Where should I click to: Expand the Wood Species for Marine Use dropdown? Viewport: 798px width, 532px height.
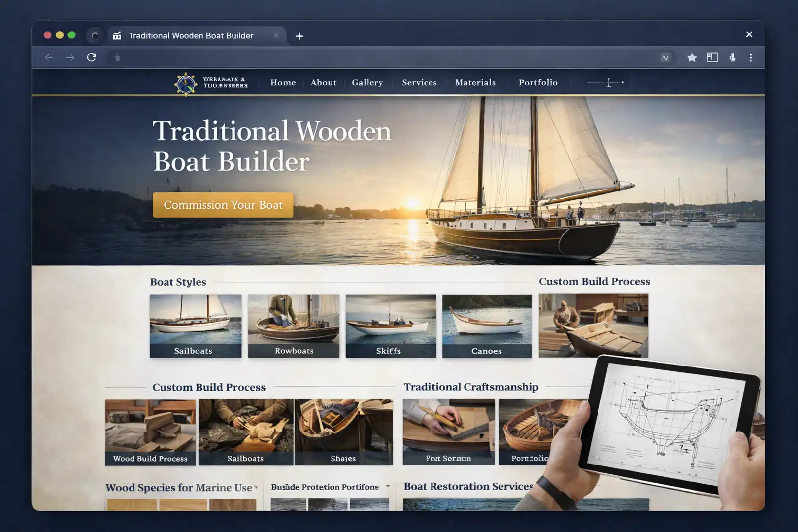pos(257,488)
